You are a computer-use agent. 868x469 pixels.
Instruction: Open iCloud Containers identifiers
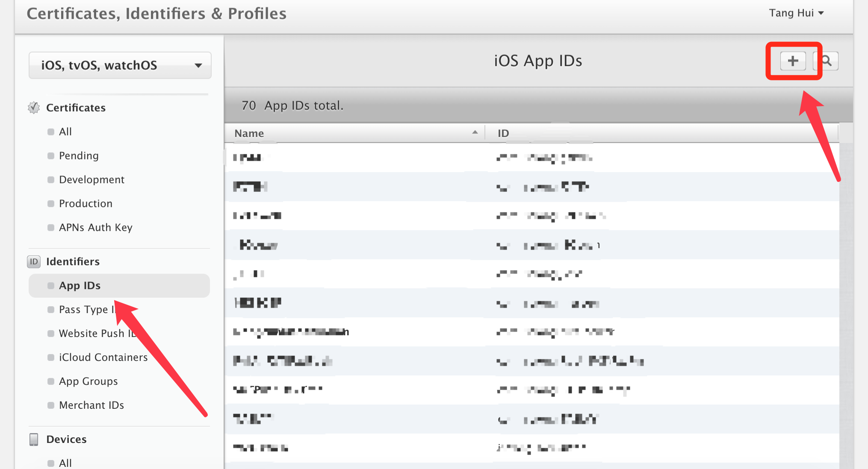(103, 357)
